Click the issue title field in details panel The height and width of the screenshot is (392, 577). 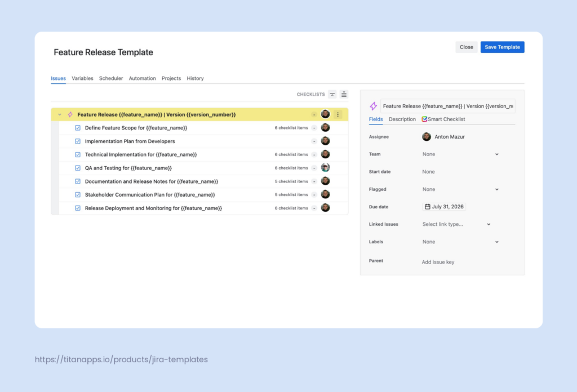tap(448, 106)
